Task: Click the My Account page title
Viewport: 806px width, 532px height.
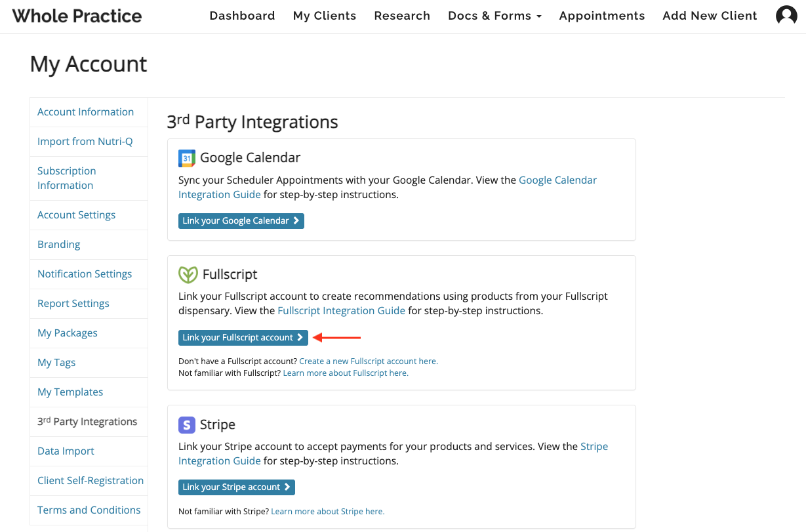Action: tap(89, 64)
